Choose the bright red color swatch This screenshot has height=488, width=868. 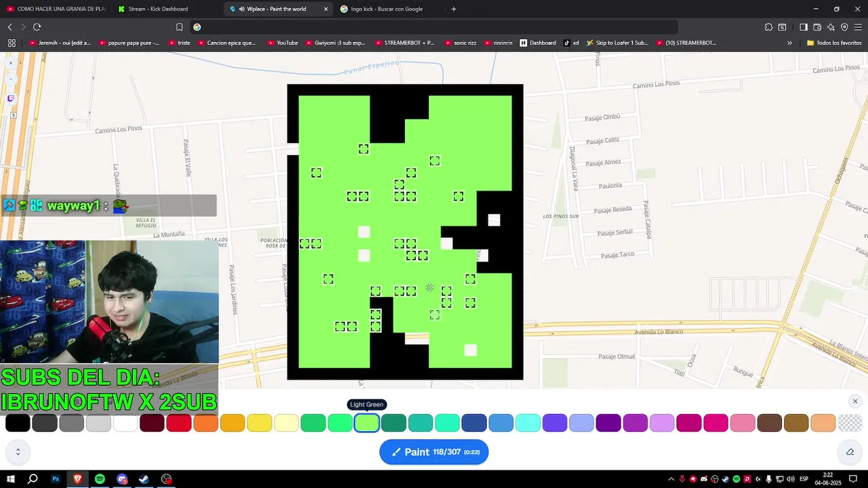(x=179, y=423)
